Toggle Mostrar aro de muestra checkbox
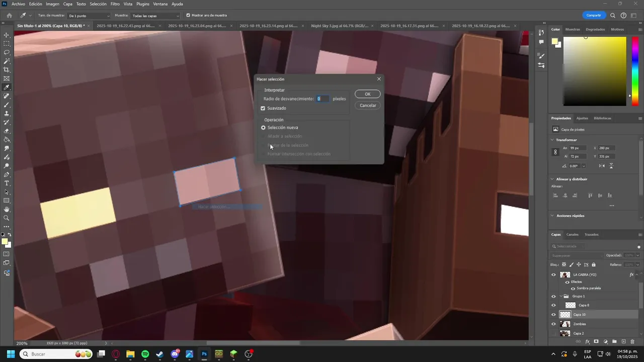This screenshot has height=362, width=644. pyautogui.click(x=188, y=16)
